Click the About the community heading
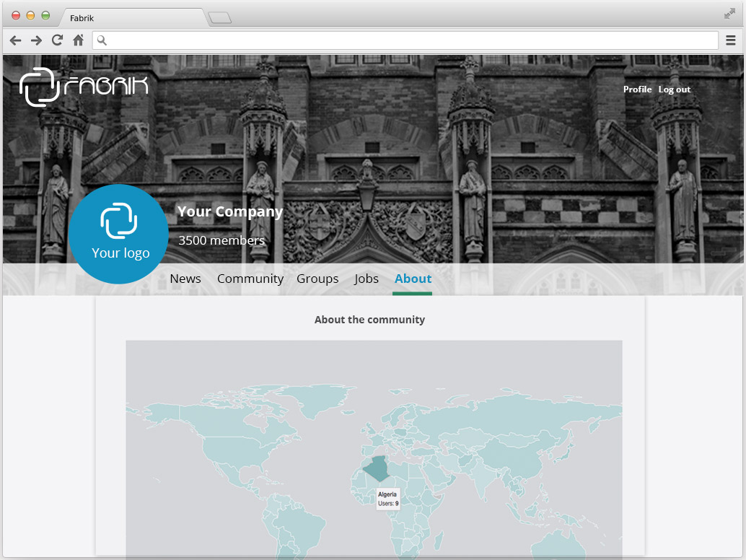 click(x=369, y=320)
